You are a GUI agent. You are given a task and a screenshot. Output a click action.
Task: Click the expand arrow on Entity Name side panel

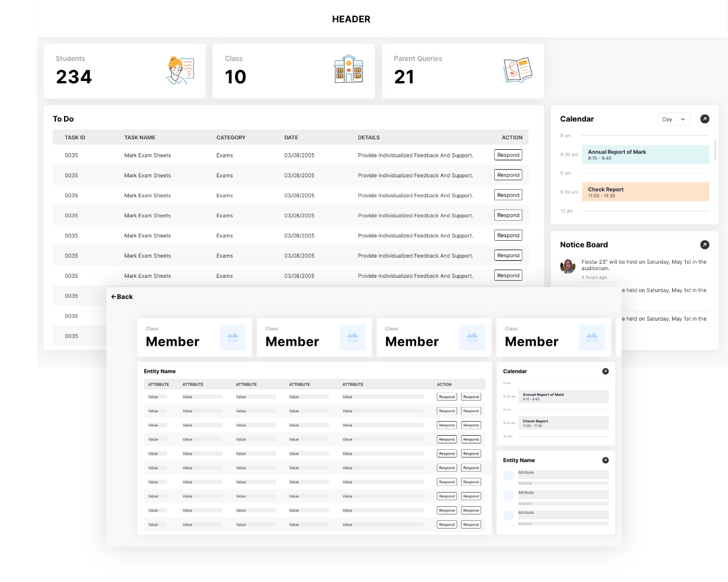pyautogui.click(x=605, y=460)
